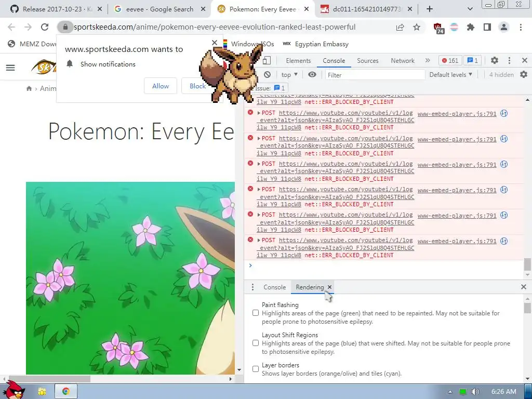
Task: Create a live expression with the eye icon
Action: point(312,75)
